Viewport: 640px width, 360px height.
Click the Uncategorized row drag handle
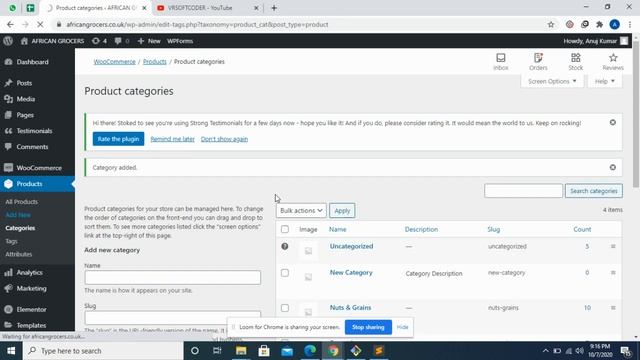613,246
